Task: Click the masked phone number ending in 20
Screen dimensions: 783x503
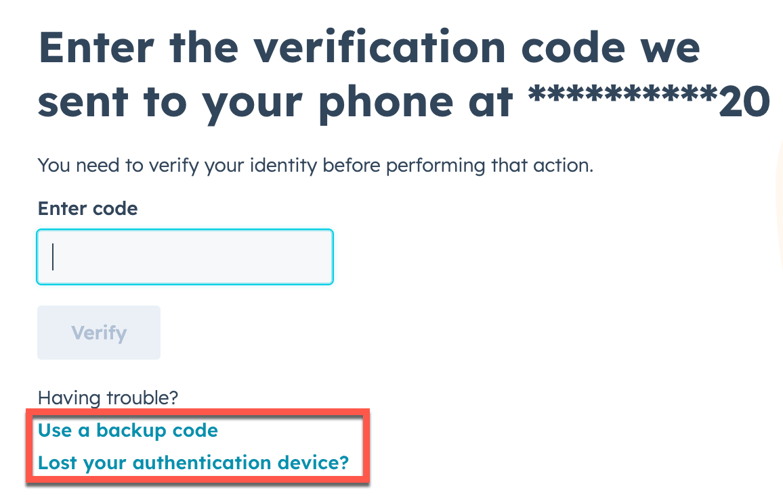Action: (648, 102)
